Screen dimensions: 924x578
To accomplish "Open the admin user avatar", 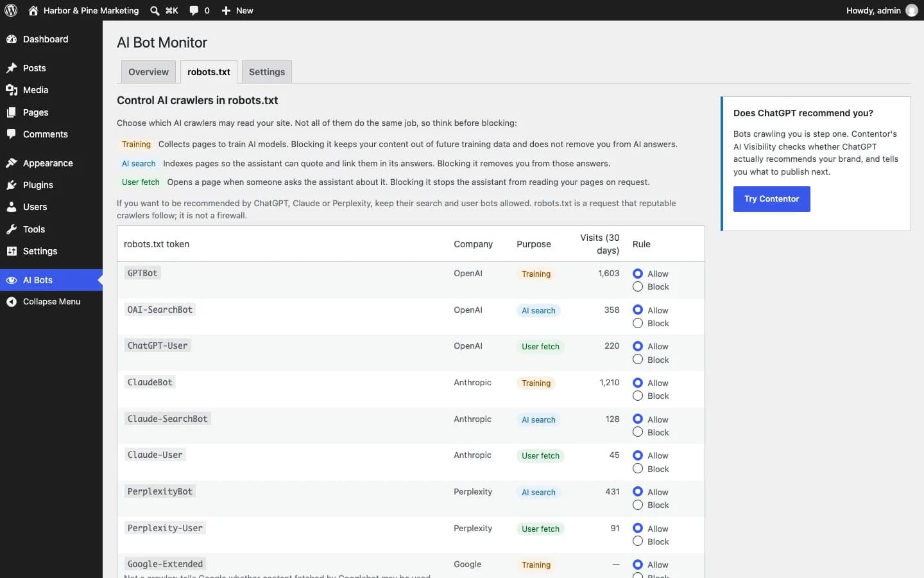I will (912, 10).
